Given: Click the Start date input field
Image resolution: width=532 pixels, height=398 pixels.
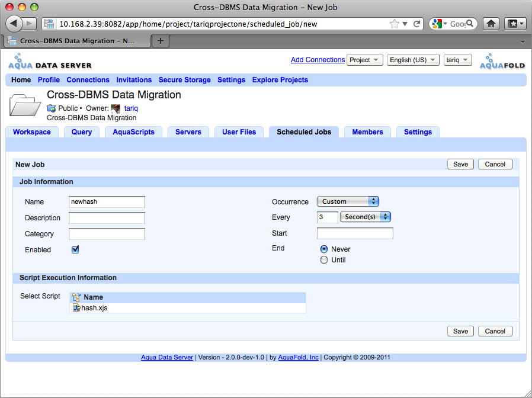Looking at the screenshot, I should 355,233.
